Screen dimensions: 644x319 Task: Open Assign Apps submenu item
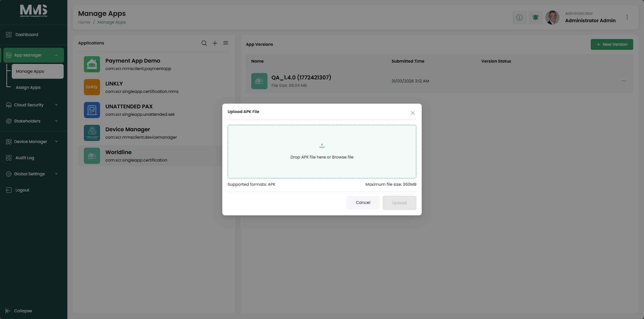coord(28,87)
